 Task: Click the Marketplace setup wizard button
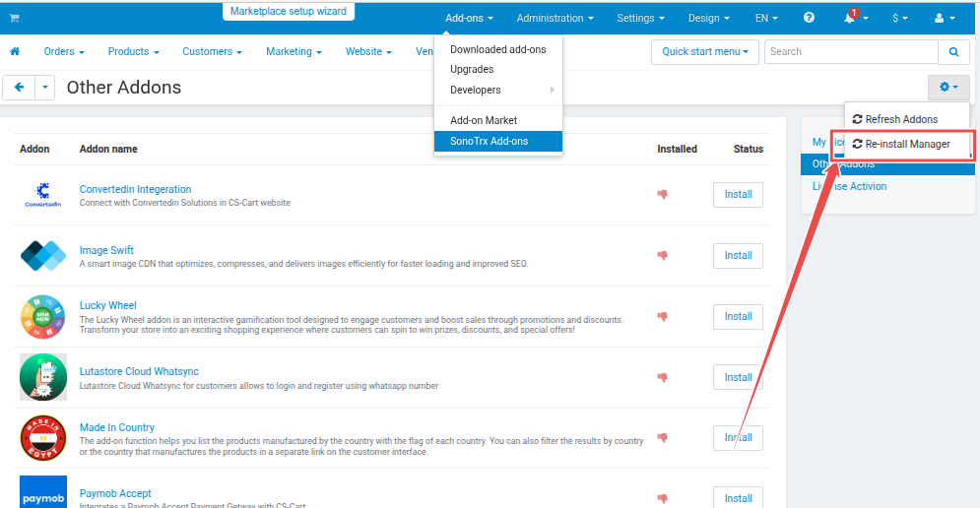(x=289, y=13)
